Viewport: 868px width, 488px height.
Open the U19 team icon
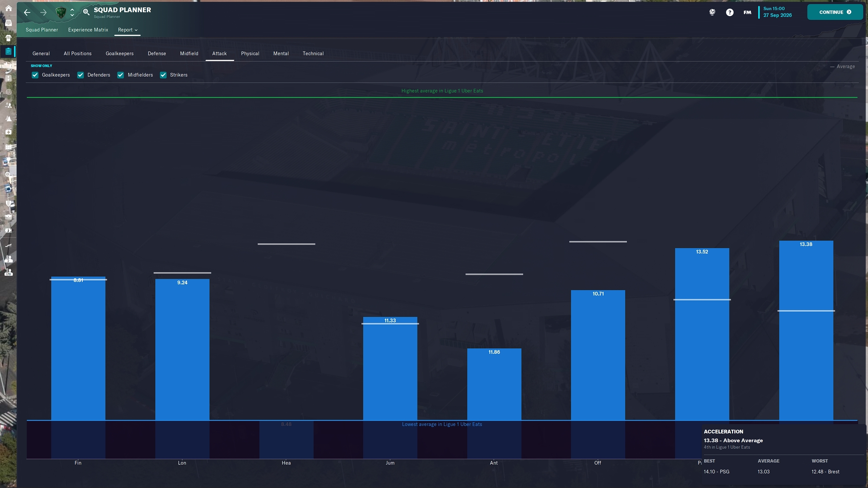[8, 272]
